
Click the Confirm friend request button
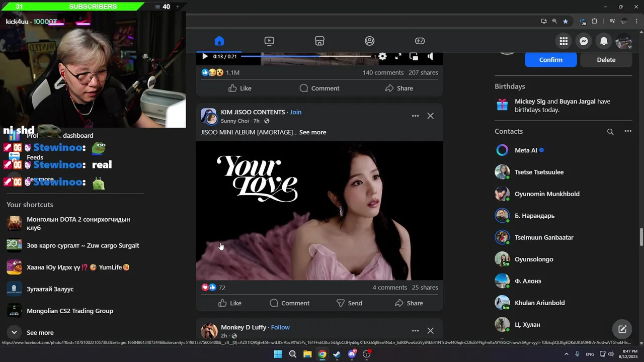point(551,59)
